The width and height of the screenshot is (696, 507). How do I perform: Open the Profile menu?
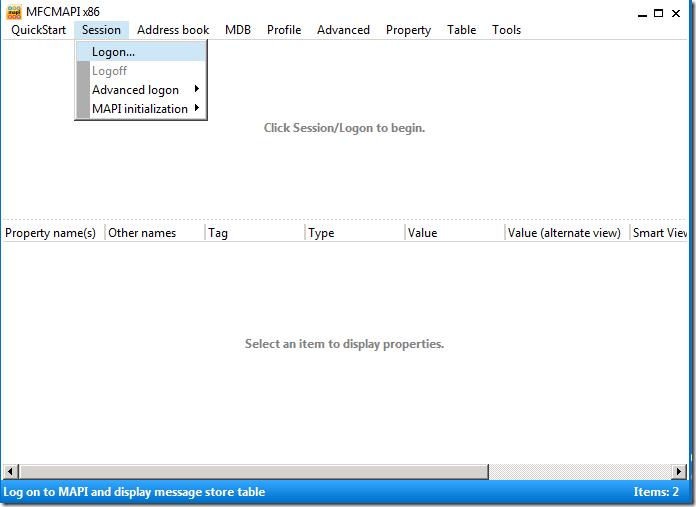pyautogui.click(x=284, y=30)
